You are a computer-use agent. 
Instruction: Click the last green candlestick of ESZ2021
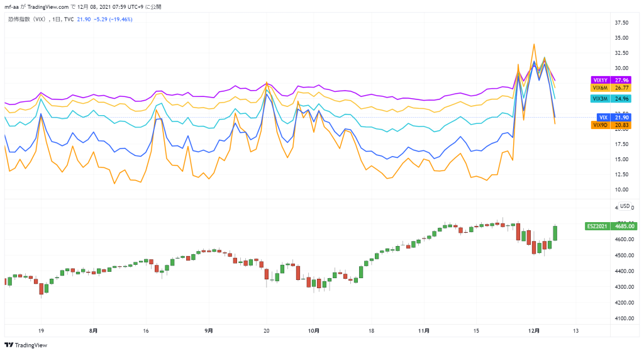click(555, 233)
